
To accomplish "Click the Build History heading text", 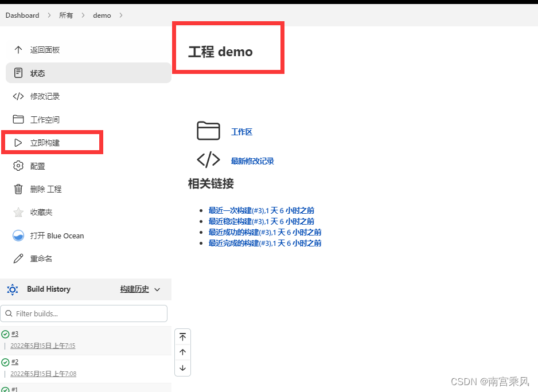I will click(x=49, y=289).
